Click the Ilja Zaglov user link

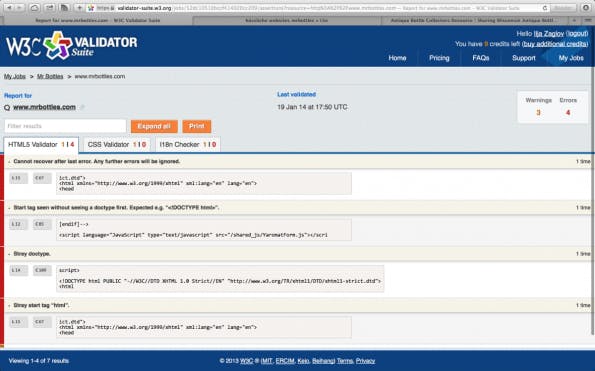tap(549, 34)
